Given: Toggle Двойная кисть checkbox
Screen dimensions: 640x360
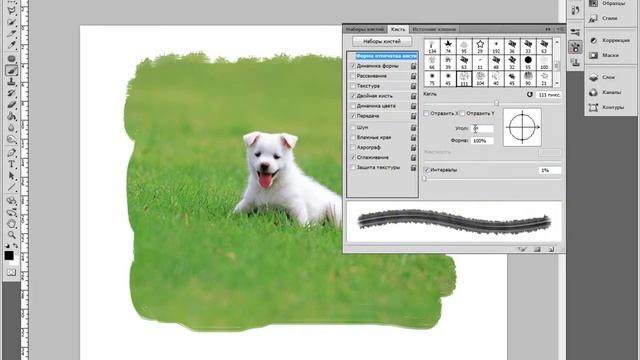Looking at the screenshot, I should click(x=353, y=96).
